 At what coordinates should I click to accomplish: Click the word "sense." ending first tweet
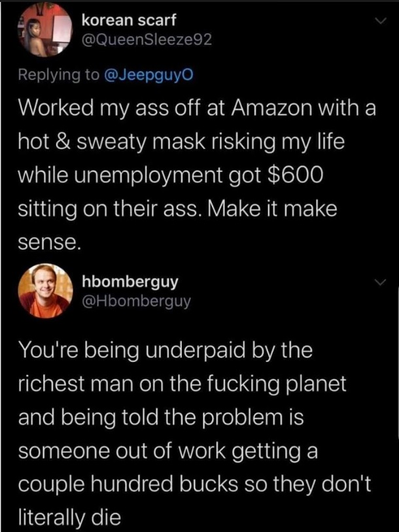tap(49, 244)
